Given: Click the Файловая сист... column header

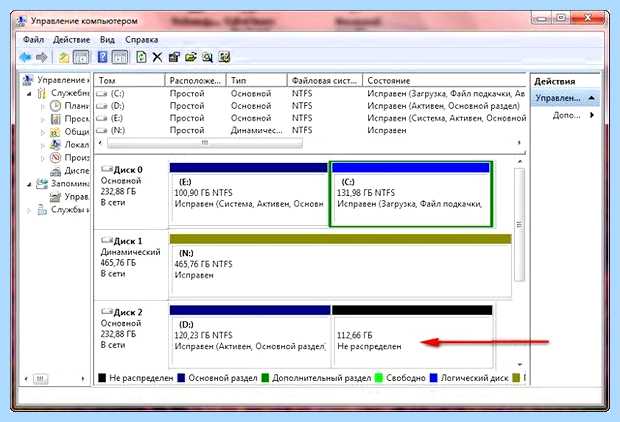Looking at the screenshot, I should (x=325, y=80).
